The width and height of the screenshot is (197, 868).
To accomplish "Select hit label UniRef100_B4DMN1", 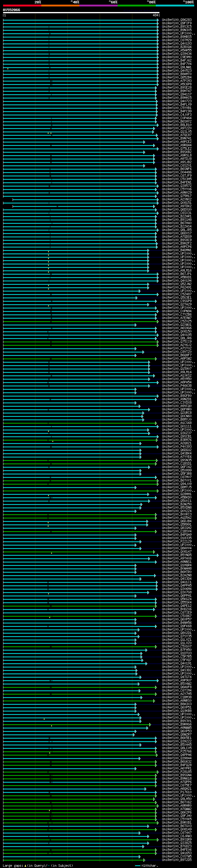I will coord(177,250).
